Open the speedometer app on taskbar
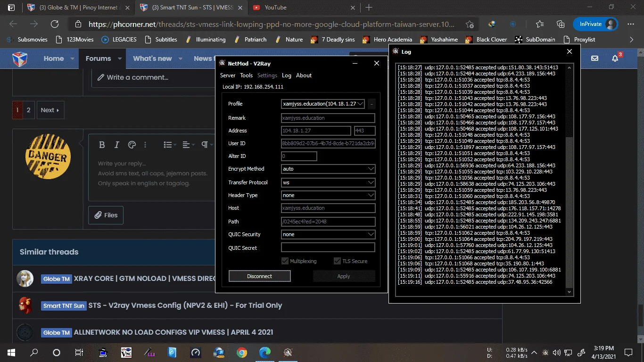This screenshot has height=362, width=644. pyautogui.click(x=196, y=352)
